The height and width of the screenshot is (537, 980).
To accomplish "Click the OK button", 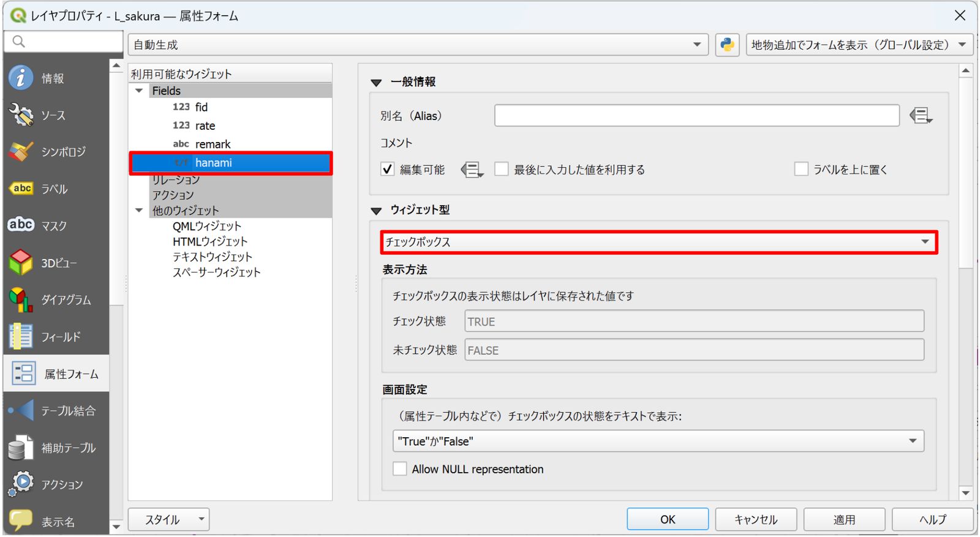I will click(x=668, y=519).
